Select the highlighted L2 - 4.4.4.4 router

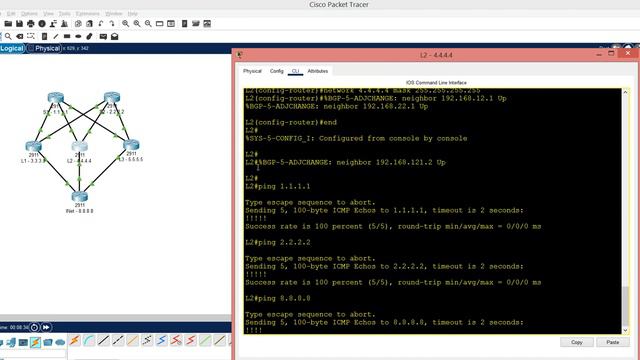[80, 146]
